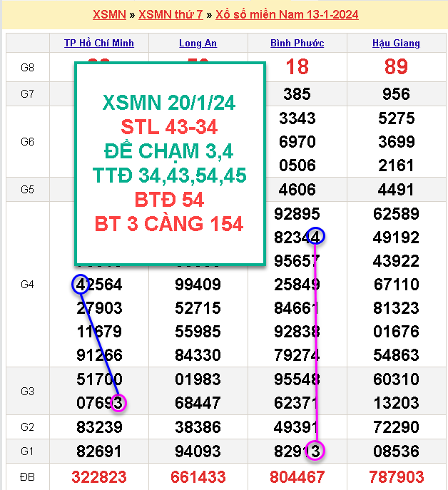Viewport: 448px width, 490px height.
Task: Select Hậu Giang G8 result 89
Action: pos(396,66)
